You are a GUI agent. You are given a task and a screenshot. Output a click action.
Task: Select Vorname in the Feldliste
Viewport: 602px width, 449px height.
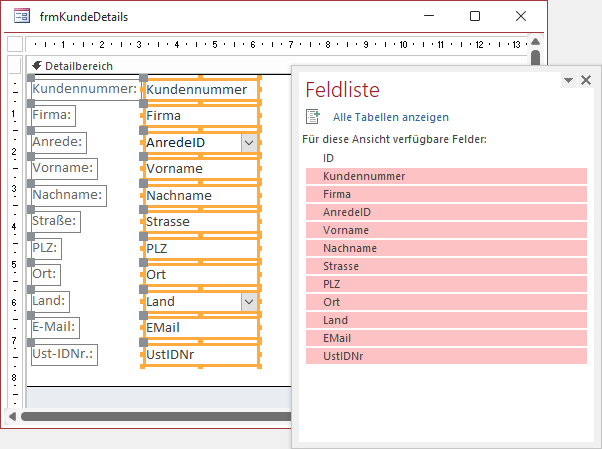pyautogui.click(x=446, y=230)
